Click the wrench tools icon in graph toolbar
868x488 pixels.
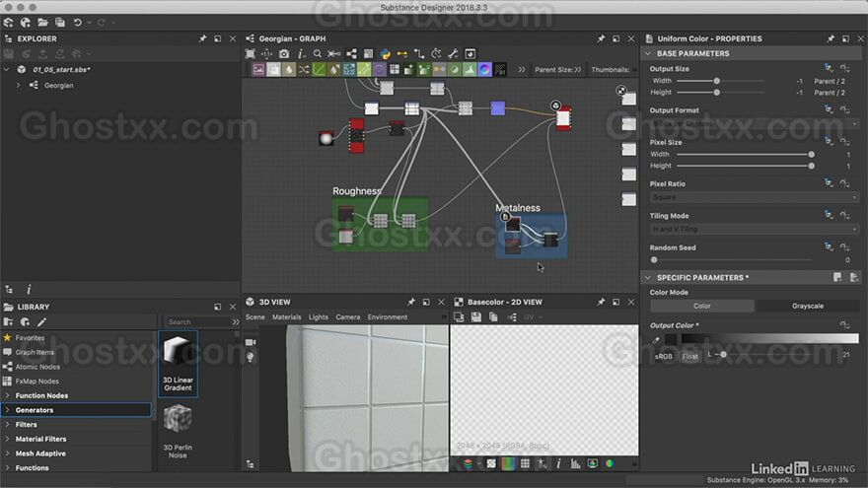[453, 53]
